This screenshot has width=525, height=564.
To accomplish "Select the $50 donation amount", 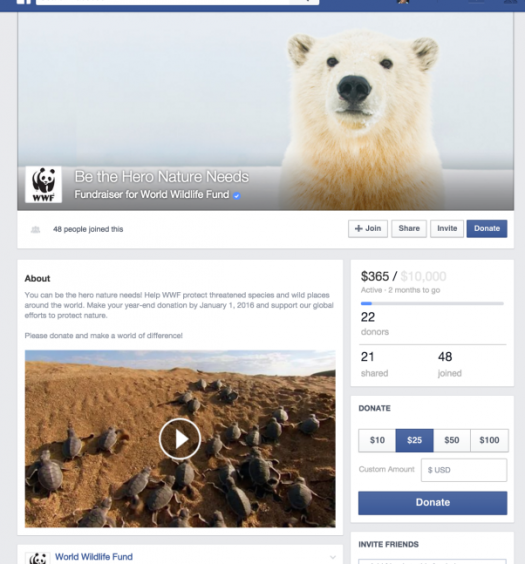I will [452, 440].
